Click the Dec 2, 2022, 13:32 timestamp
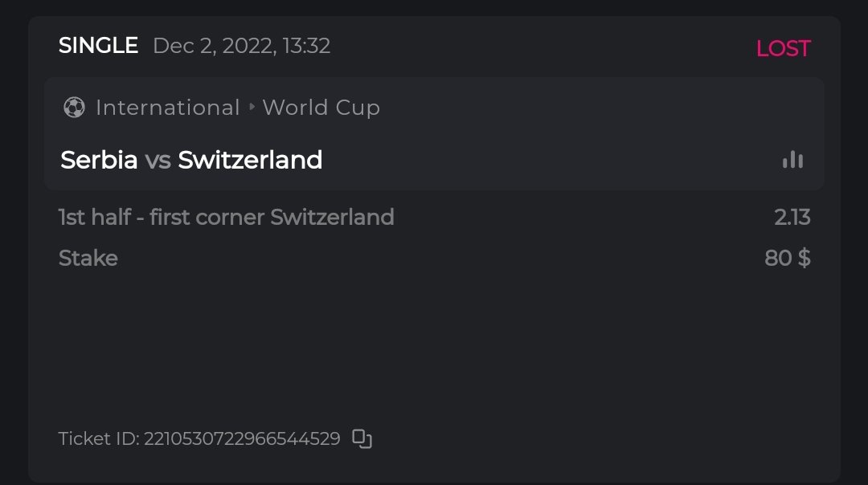 241,46
